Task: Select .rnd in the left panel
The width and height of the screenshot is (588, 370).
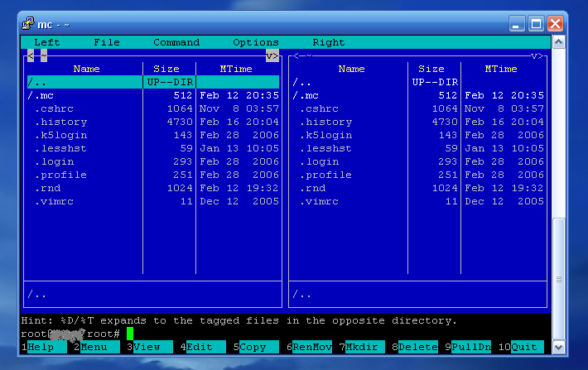Action: pos(153,188)
